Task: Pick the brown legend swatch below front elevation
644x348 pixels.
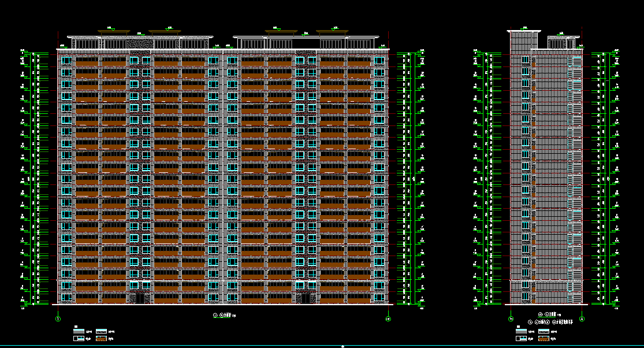Action: point(100,338)
